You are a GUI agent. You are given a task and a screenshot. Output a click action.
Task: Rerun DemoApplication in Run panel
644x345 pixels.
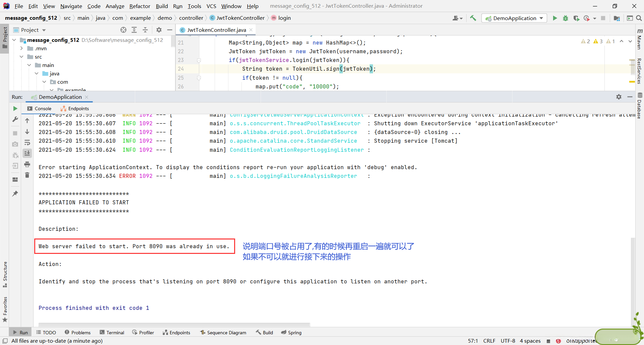click(x=15, y=109)
